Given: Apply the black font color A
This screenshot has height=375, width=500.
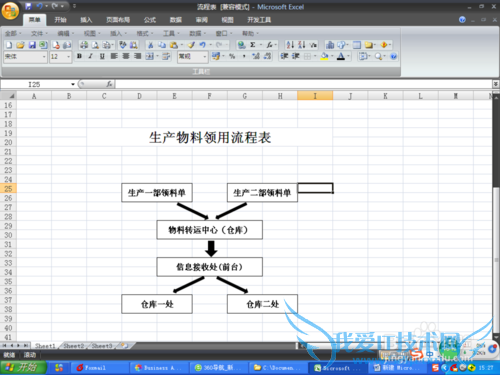Looking at the screenshot, I should coord(341,56).
